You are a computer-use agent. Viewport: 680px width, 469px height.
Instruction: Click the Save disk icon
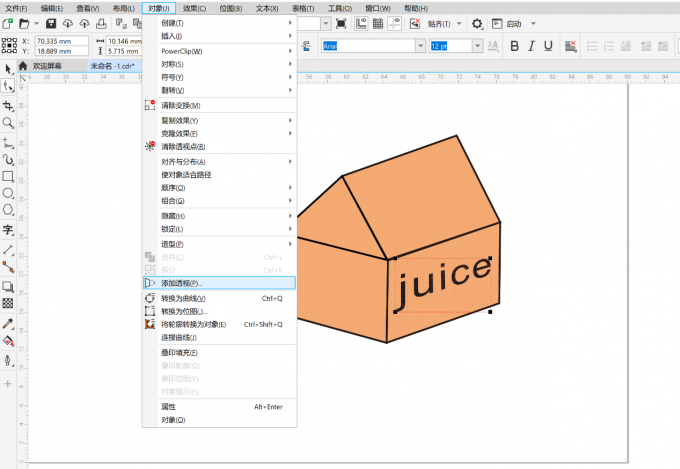pyautogui.click(x=50, y=23)
